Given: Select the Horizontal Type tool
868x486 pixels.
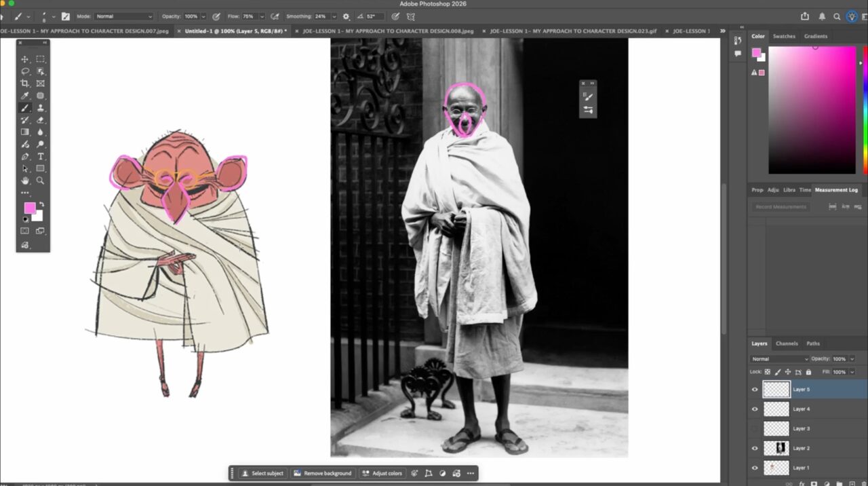Looking at the screenshot, I should 40,157.
